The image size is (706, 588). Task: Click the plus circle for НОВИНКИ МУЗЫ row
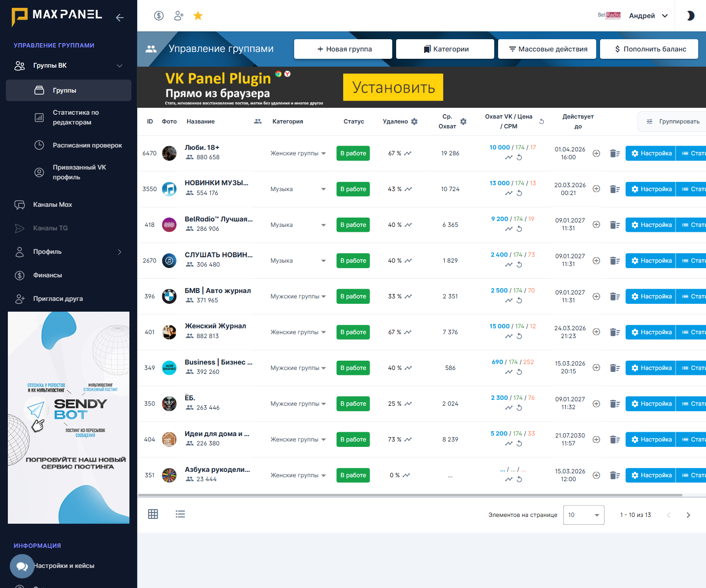(x=596, y=189)
